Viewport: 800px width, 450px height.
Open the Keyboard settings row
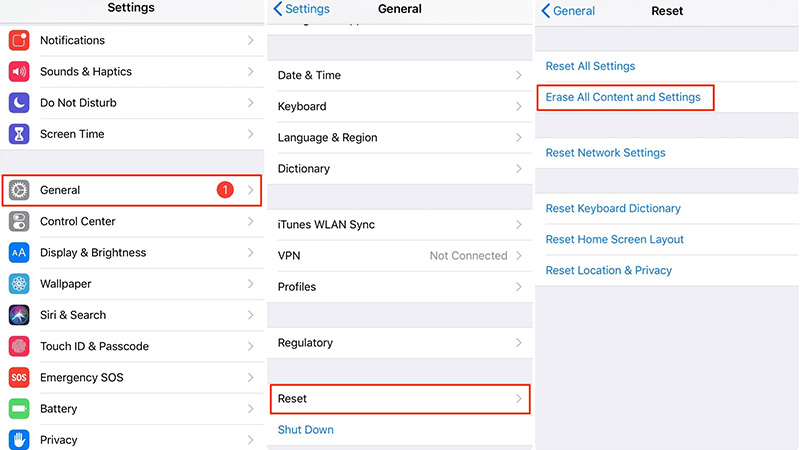point(400,107)
